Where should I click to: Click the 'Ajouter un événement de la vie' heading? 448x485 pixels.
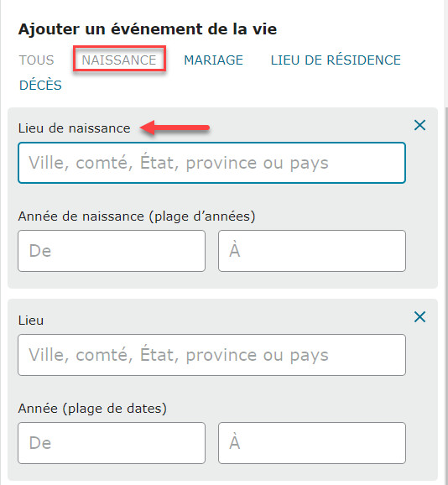pos(148,29)
